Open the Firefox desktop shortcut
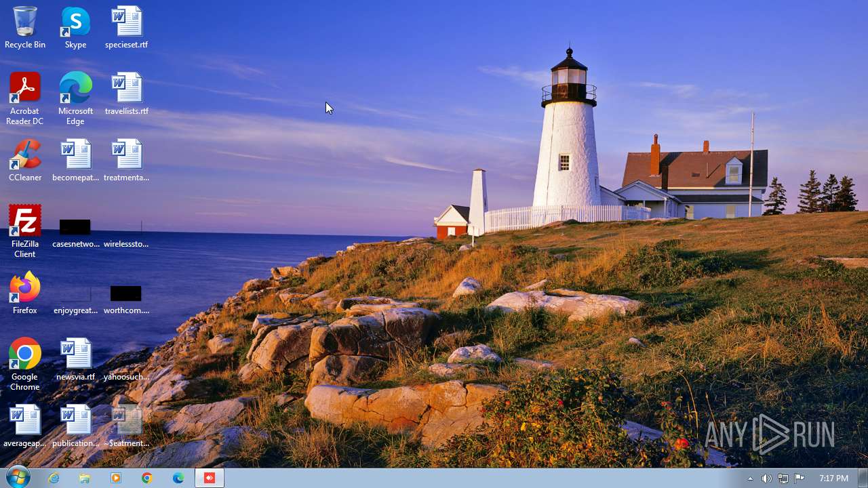Viewport: 868px width, 488px height. [25, 293]
